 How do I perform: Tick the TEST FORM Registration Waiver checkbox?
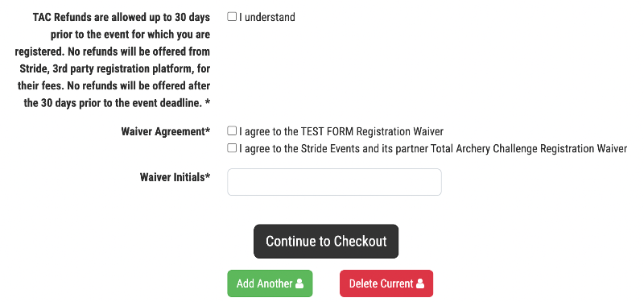coord(232,131)
